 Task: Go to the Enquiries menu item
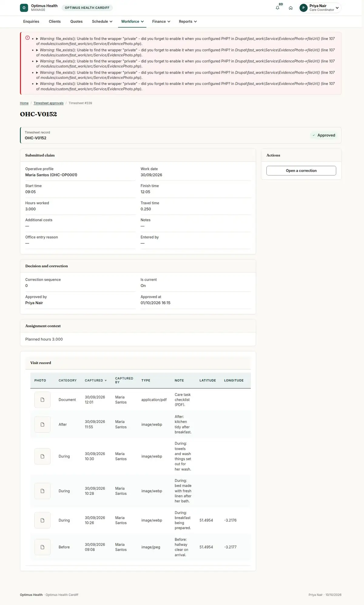click(x=31, y=22)
